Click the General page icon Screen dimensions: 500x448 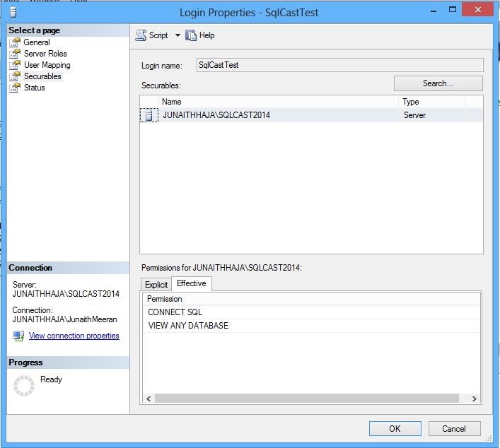point(15,42)
